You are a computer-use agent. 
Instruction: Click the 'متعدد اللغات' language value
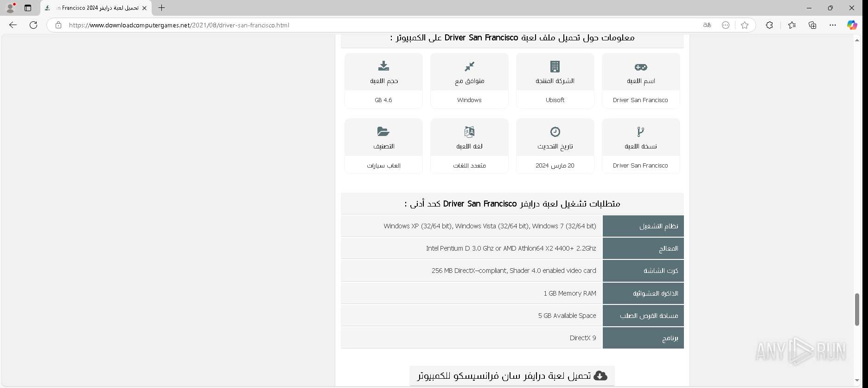(469, 165)
